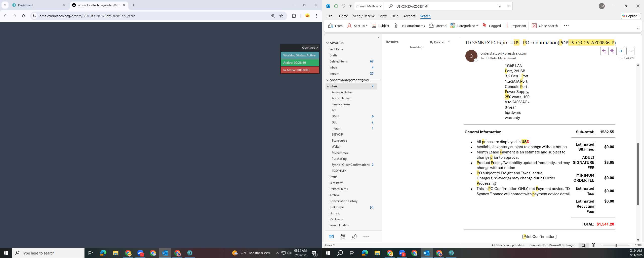Open more navigation options ellipsis
The image size is (644, 258).
366,237
